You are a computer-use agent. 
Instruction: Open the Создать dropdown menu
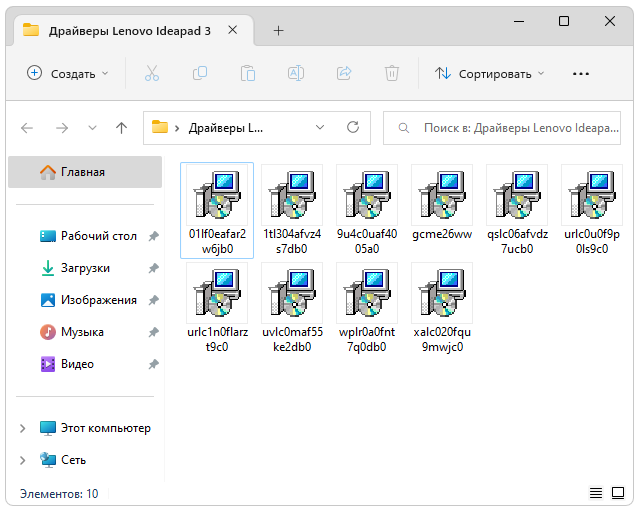(x=67, y=73)
